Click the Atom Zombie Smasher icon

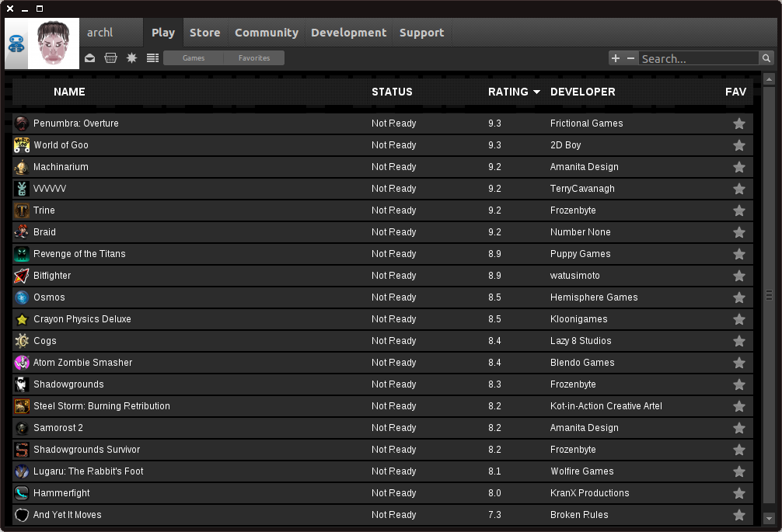click(22, 363)
